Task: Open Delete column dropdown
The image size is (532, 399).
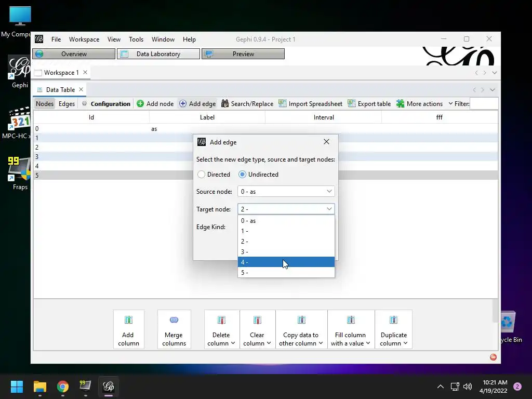Action: [221, 329]
